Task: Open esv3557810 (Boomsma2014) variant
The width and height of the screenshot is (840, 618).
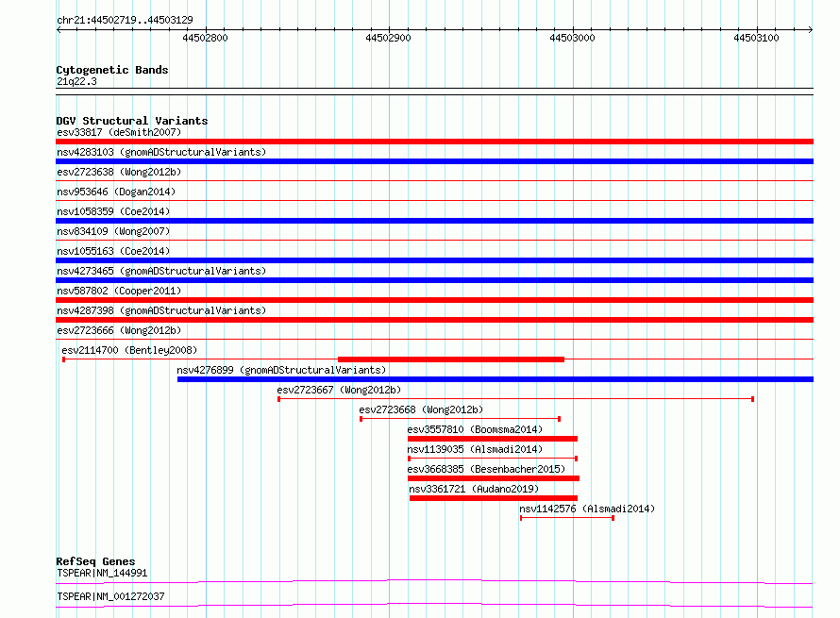Action: (x=475, y=429)
